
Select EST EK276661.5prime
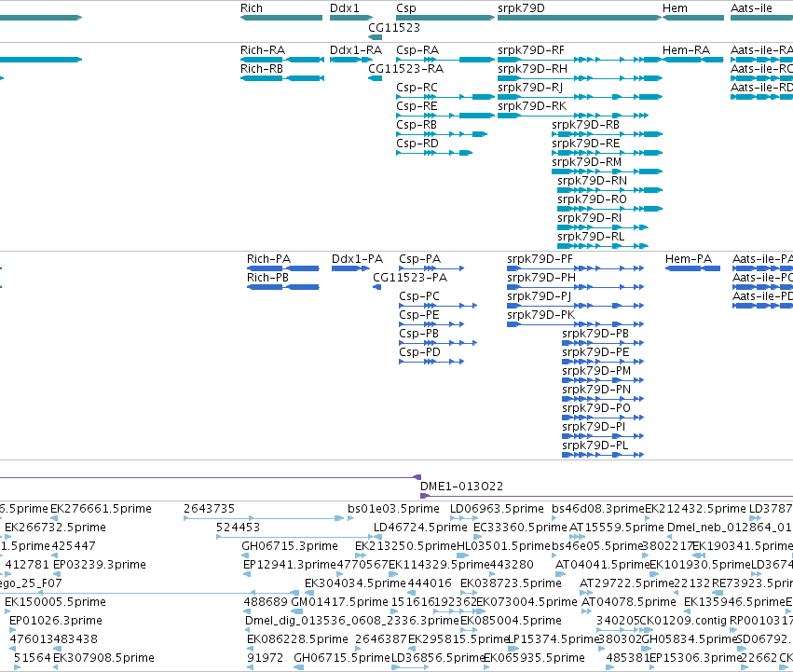(x=102, y=509)
